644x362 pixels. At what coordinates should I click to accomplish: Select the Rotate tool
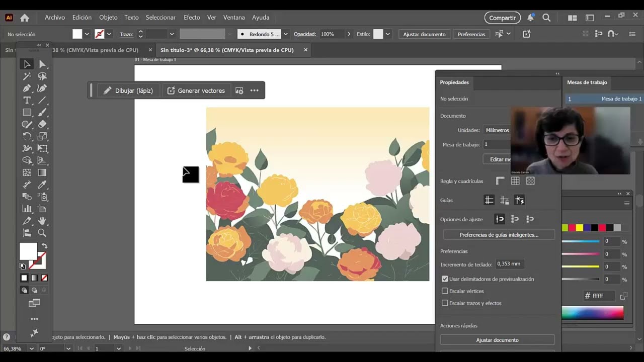pyautogui.click(x=27, y=136)
